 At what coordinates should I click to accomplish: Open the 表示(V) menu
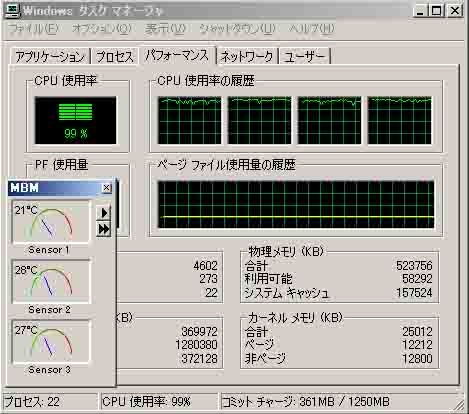pos(165,29)
